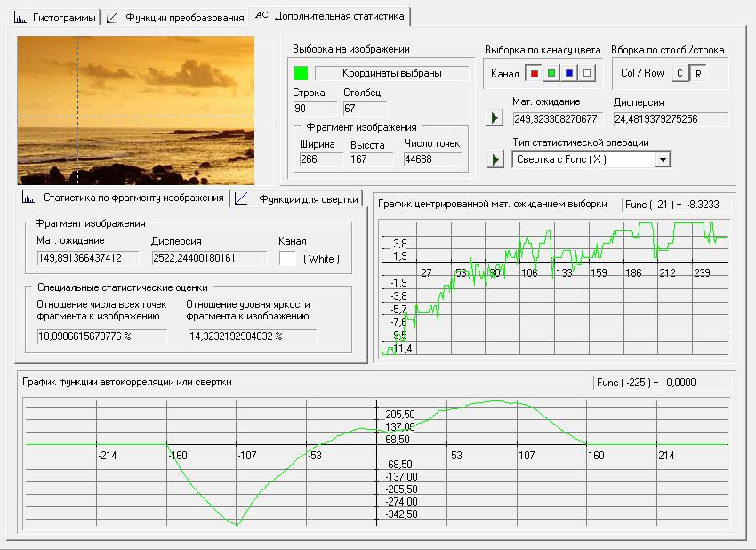Click the sunset image preview
This screenshot has height=550, width=756.
(x=136, y=110)
